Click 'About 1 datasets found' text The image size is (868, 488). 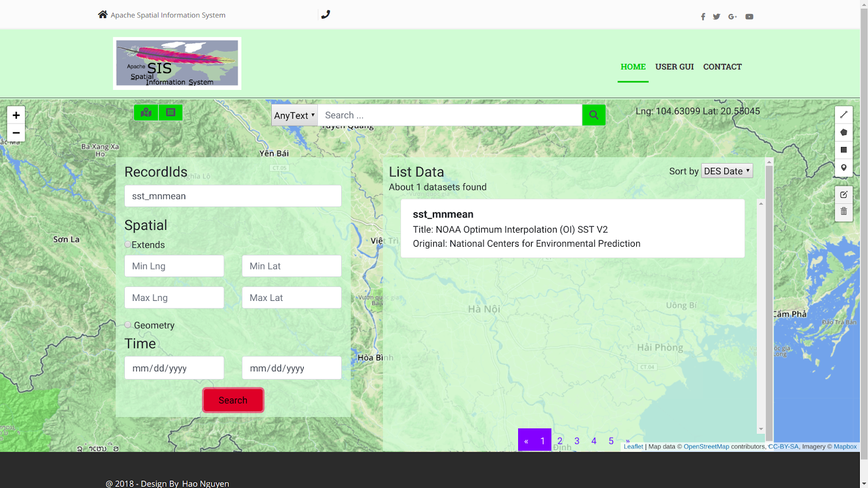438,187
